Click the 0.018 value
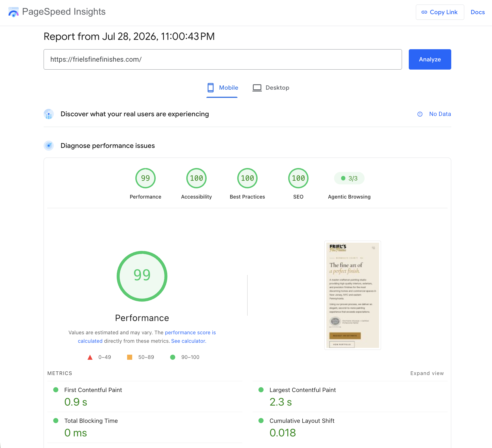 click(x=283, y=433)
